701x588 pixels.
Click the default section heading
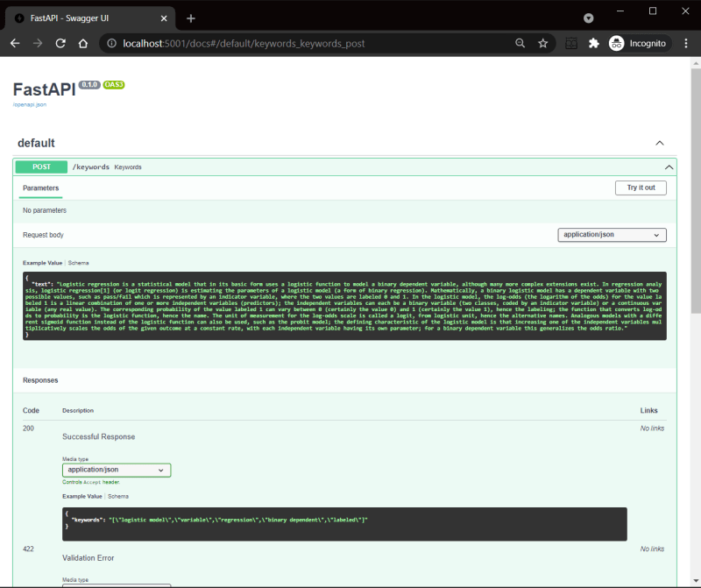36,143
